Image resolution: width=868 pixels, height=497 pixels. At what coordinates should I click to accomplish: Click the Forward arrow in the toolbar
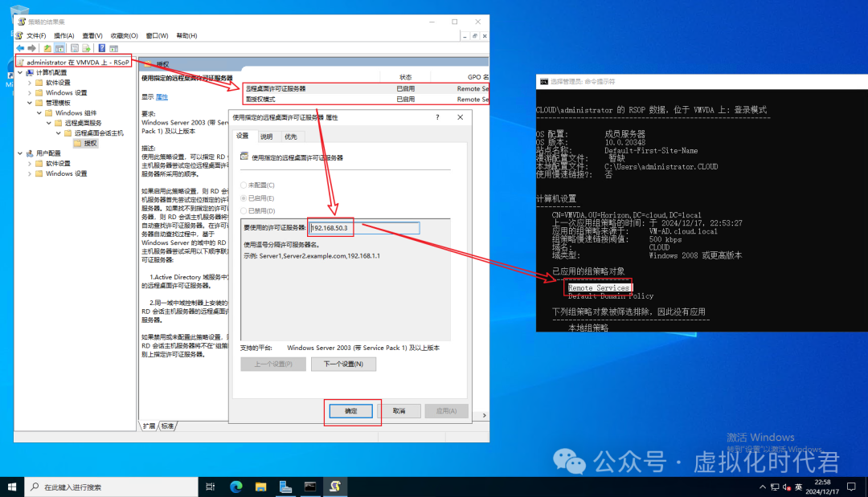pyautogui.click(x=33, y=48)
